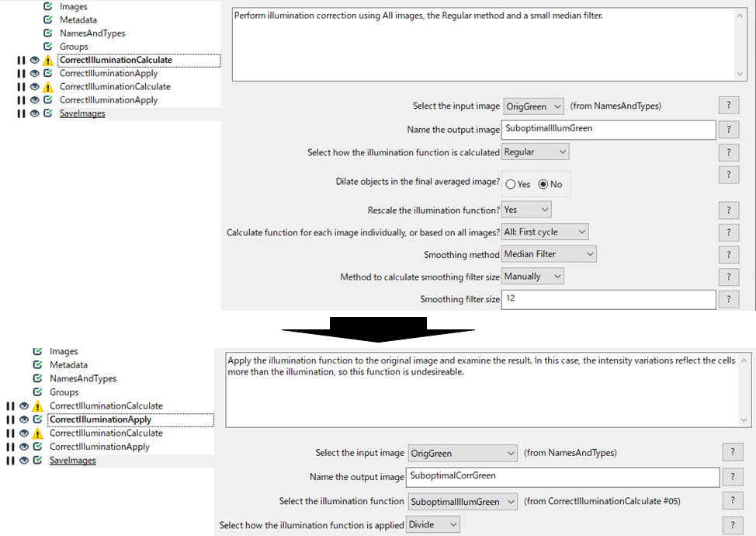Click pause icon beside bold CorrectIlluminationCalculate in upper list
This screenshot has height=536, width=756.
coord(21,61)
